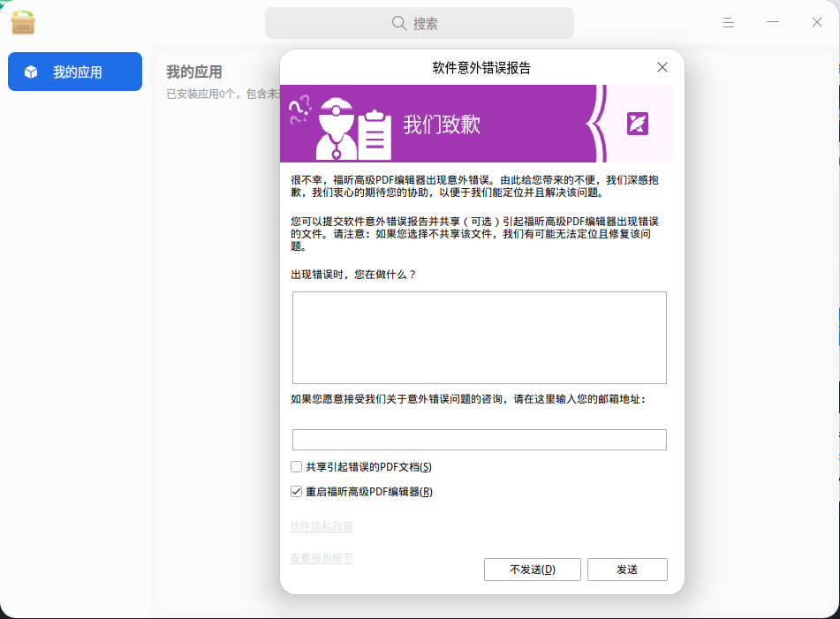Focus the 搜索 search box
Viewport: 840px width, 619px height.
(x=420, y=23)
